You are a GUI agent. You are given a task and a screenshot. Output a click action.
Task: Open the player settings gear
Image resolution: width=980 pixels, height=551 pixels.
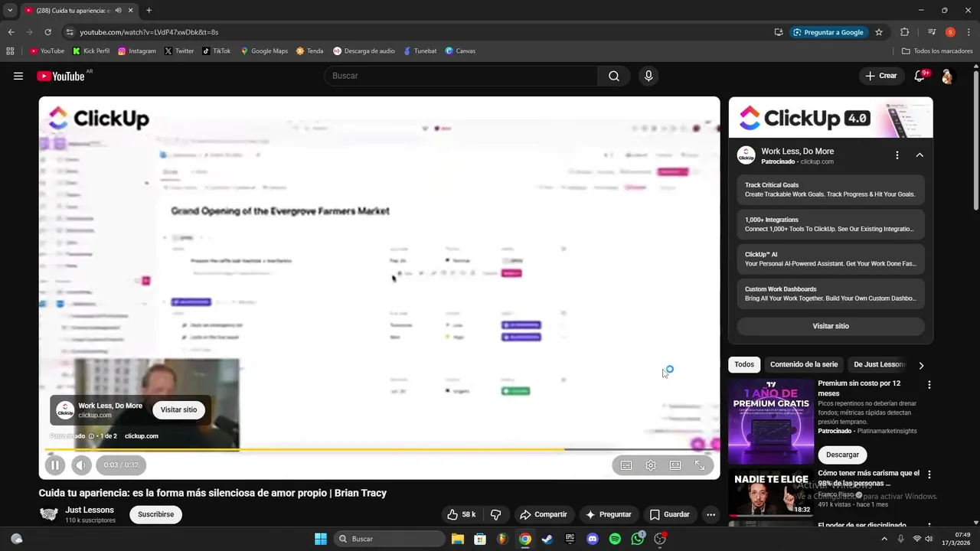[651, 465]
